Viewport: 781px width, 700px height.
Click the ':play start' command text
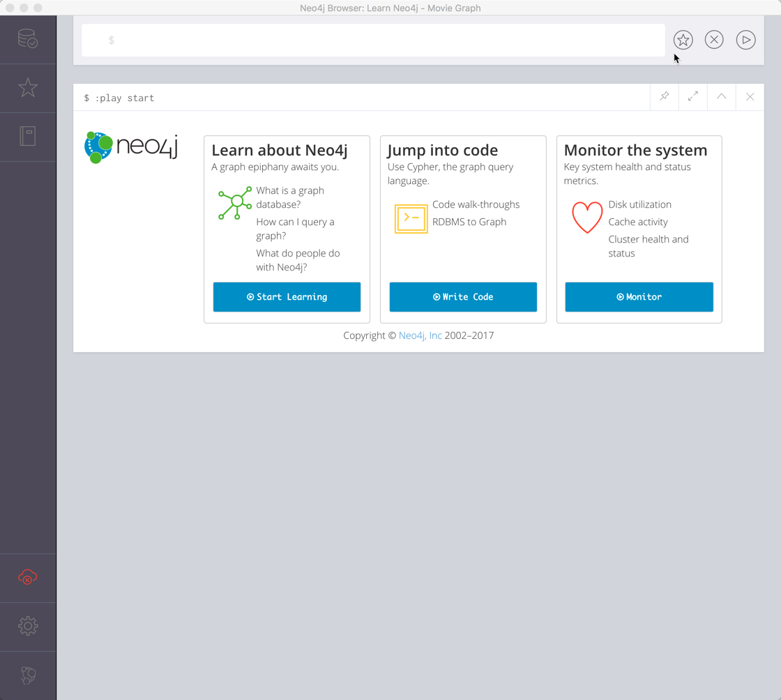pos(125,98)
